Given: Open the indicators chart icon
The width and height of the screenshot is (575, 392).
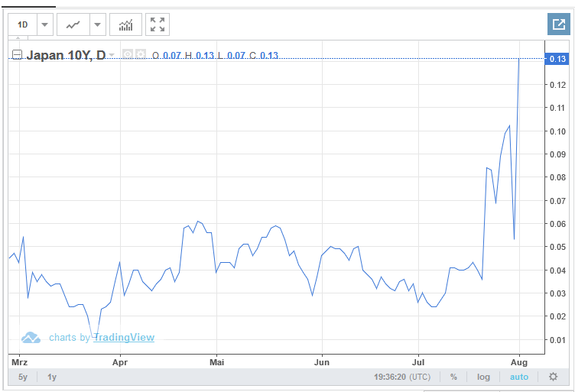Looking at the screenshot, I should click(125, 25).
